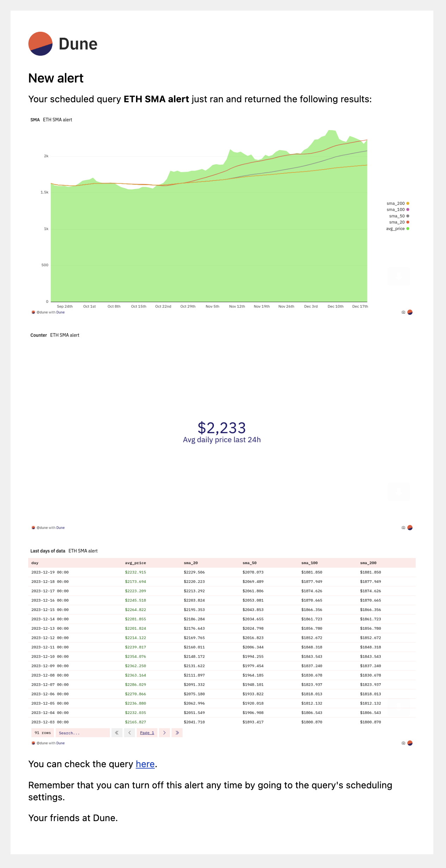Toggle the sma_20 legend series
The image size is (446, 868).
(x=399, y=222)
